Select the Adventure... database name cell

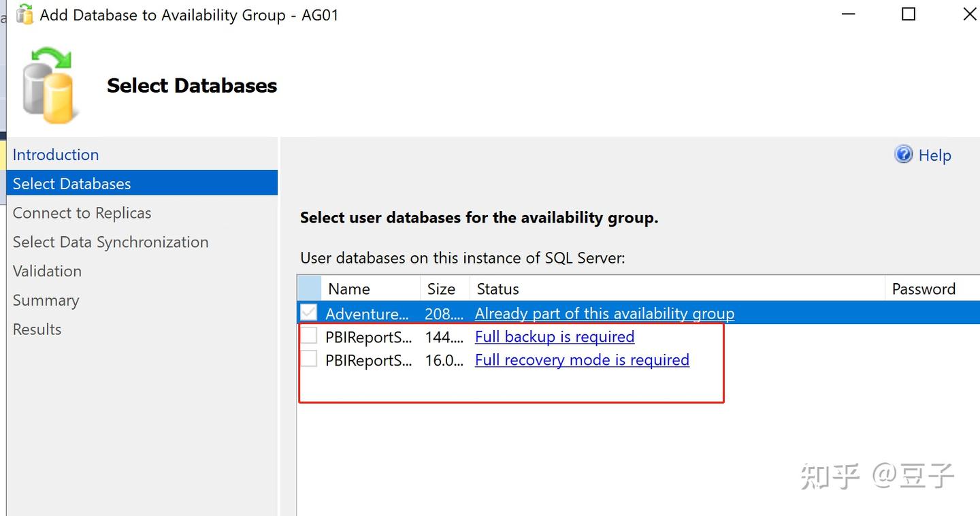coord(367,313)
